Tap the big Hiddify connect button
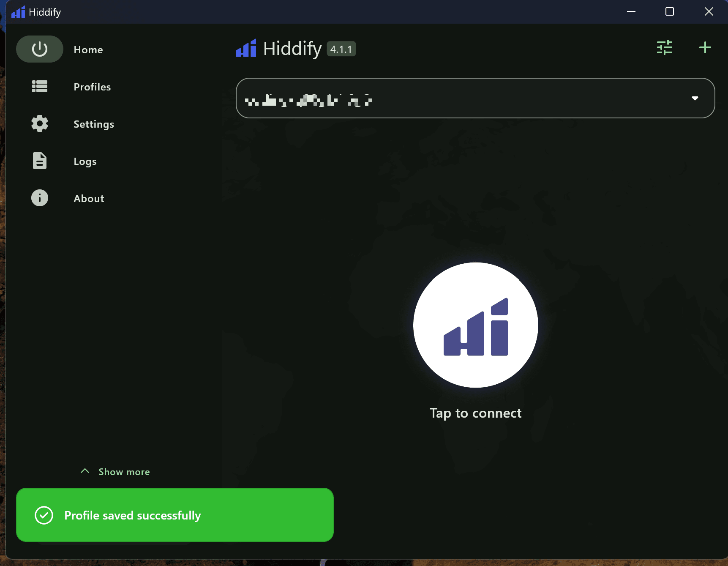 (476, 325)
